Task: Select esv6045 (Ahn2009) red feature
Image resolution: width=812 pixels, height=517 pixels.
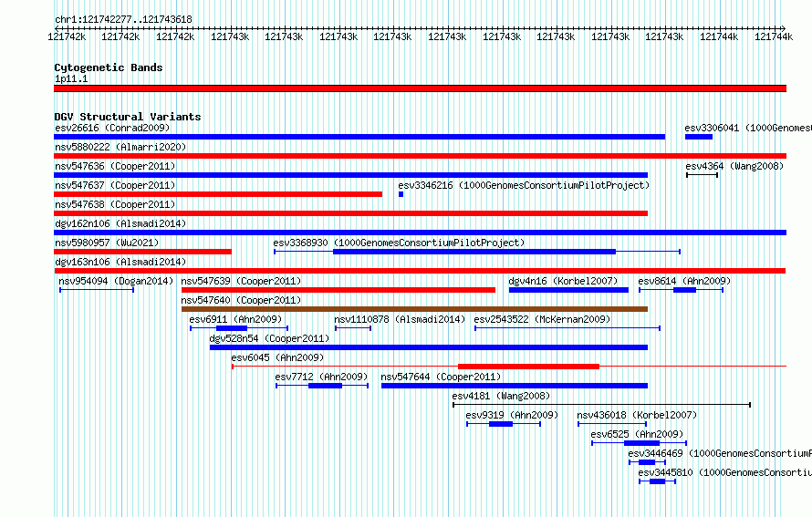Action: [x=509, y=367]
